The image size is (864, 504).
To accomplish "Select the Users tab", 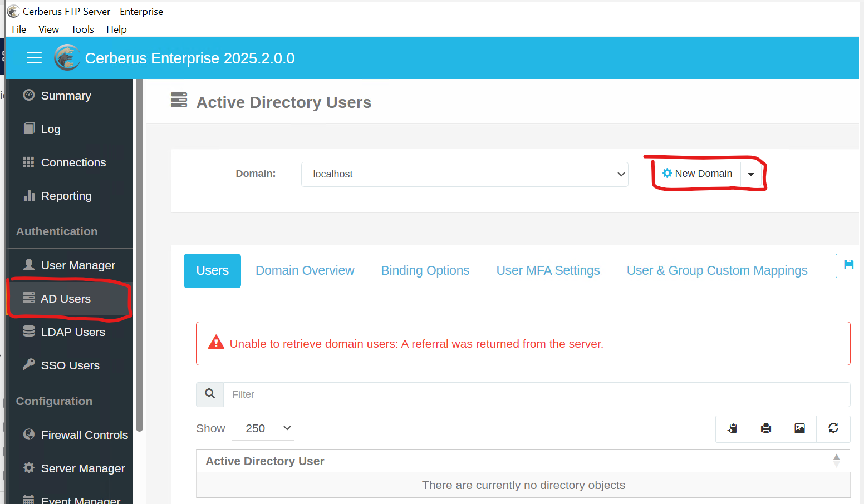I will point(212,271).
